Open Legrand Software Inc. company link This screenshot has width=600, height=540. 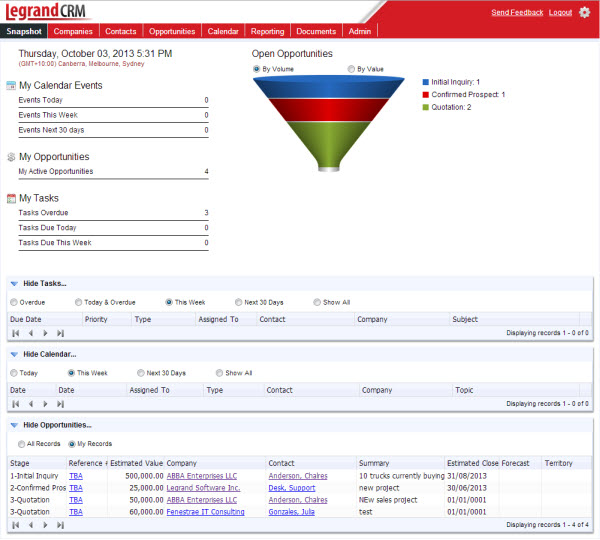tap(203, 488)
